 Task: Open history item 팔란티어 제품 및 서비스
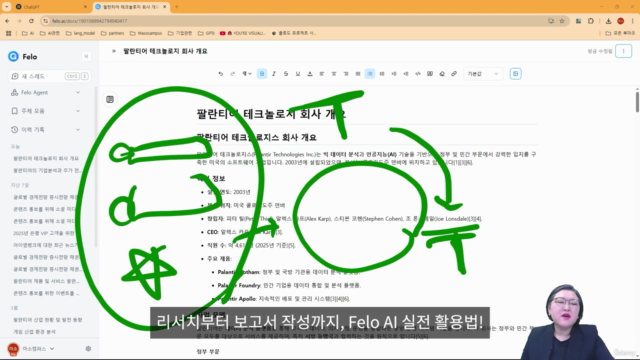point(46,281)
